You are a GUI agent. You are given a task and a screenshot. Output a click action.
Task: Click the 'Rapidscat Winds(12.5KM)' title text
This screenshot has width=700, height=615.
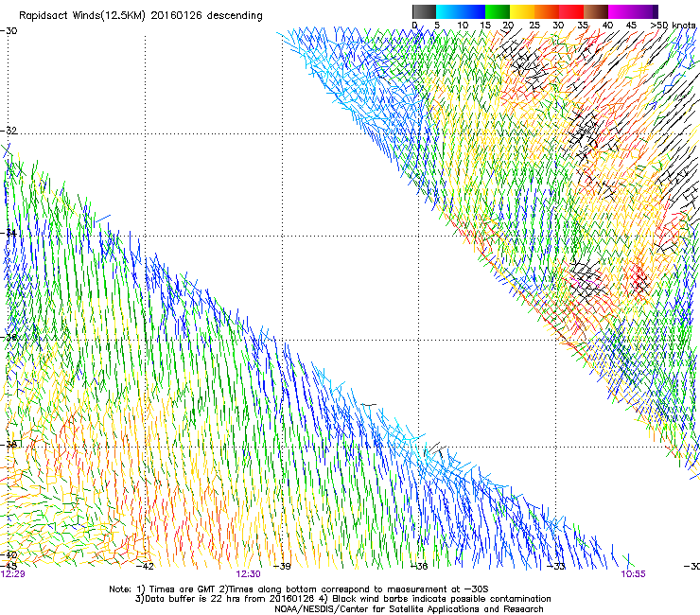82,16
